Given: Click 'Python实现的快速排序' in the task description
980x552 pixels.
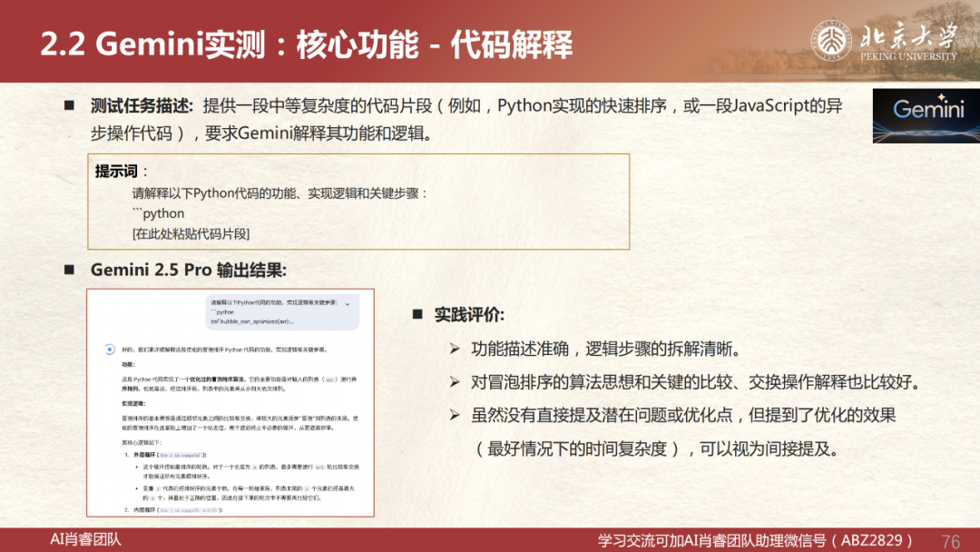Looking at the screenshot, I should pos(582,105).
